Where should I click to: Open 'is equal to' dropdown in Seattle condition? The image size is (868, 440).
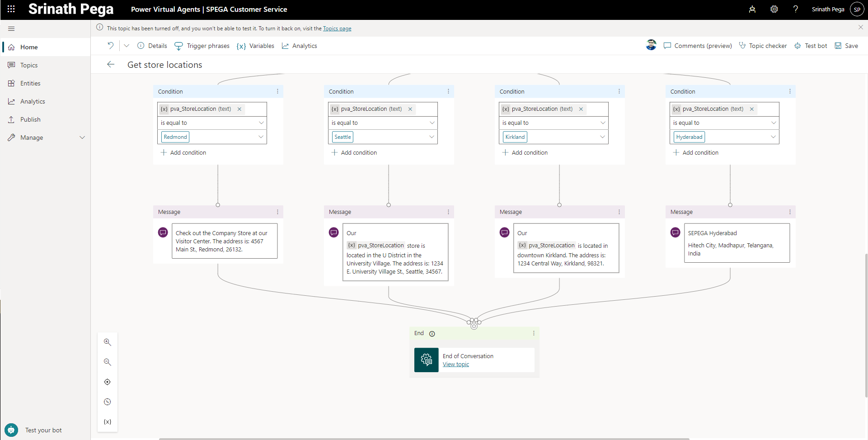pyautogui.click(x=432, y=123)
